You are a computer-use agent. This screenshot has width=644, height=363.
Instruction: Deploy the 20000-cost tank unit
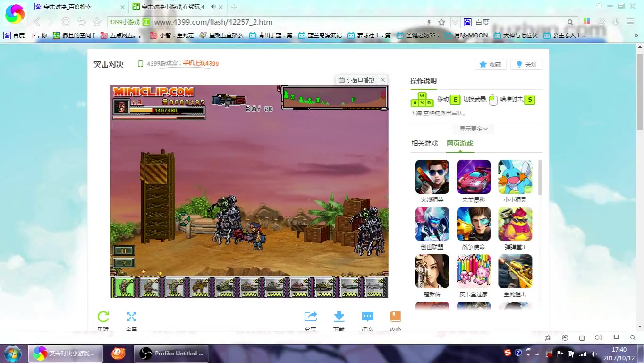tap(249, 287)
